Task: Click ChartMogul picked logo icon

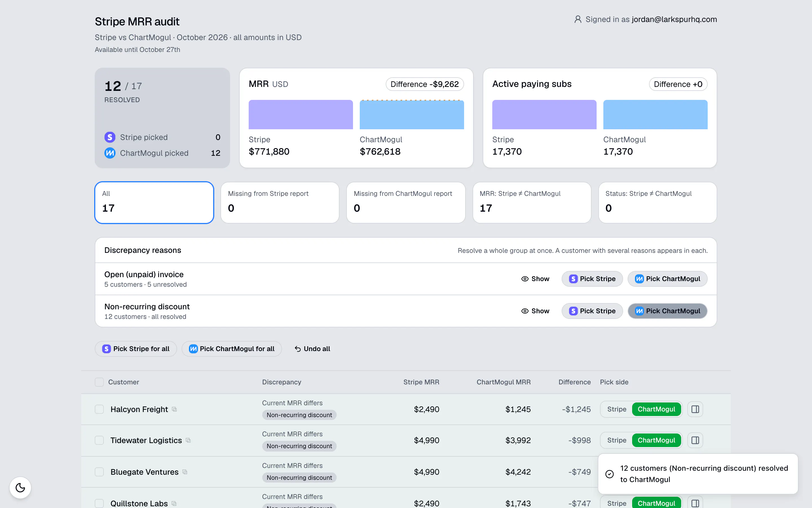Action: [110, 153]
